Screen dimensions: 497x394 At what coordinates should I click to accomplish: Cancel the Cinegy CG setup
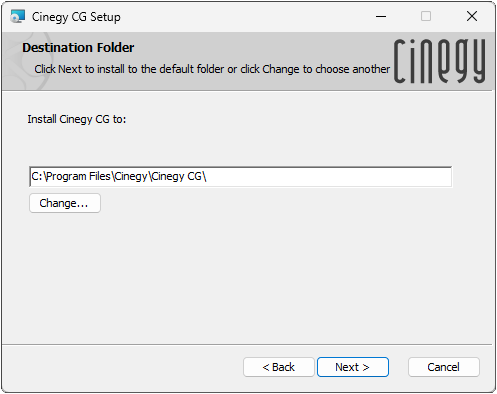tap(444, 367)
